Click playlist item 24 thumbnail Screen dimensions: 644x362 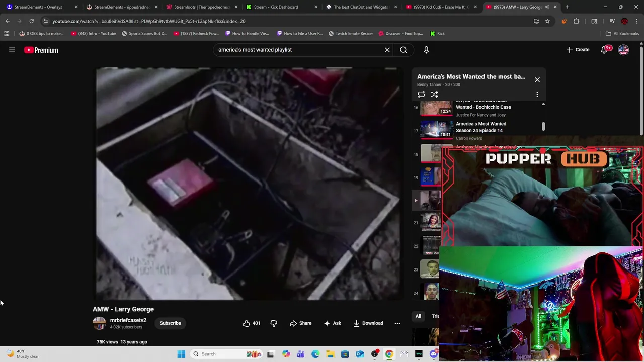point(430,293)
